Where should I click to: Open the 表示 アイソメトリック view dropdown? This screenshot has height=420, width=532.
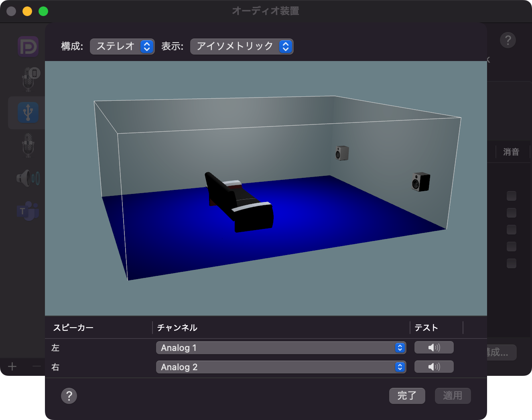242,47
